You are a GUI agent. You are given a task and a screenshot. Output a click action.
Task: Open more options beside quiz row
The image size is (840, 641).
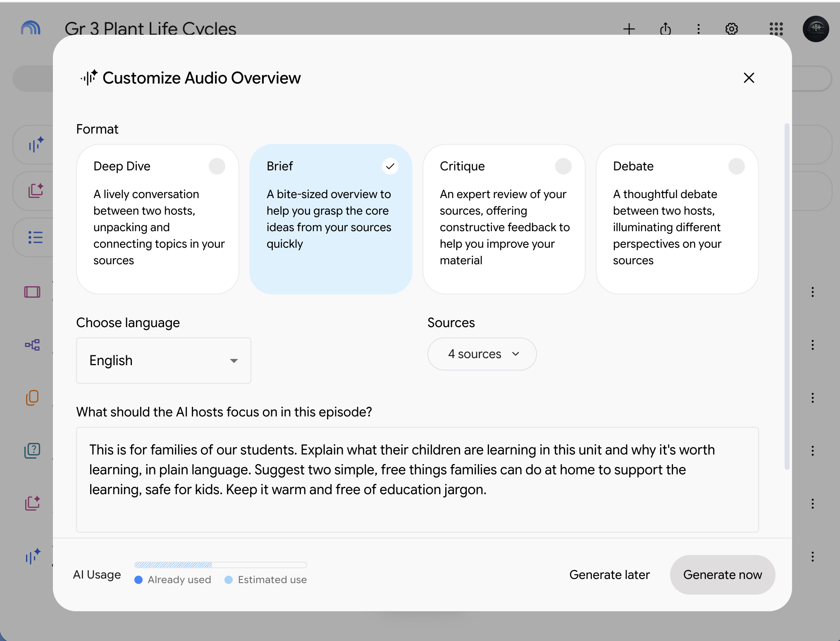click(812, 451)
